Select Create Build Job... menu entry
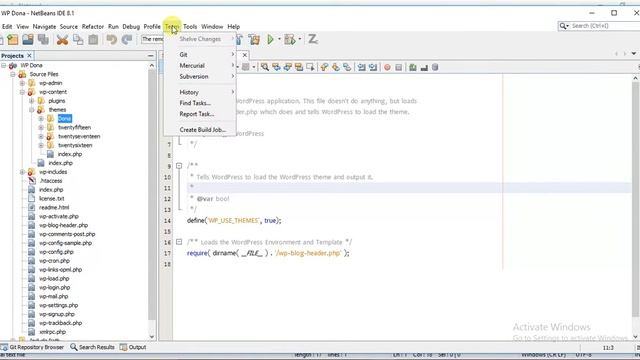The image size is (640, 360). point(200,129)
